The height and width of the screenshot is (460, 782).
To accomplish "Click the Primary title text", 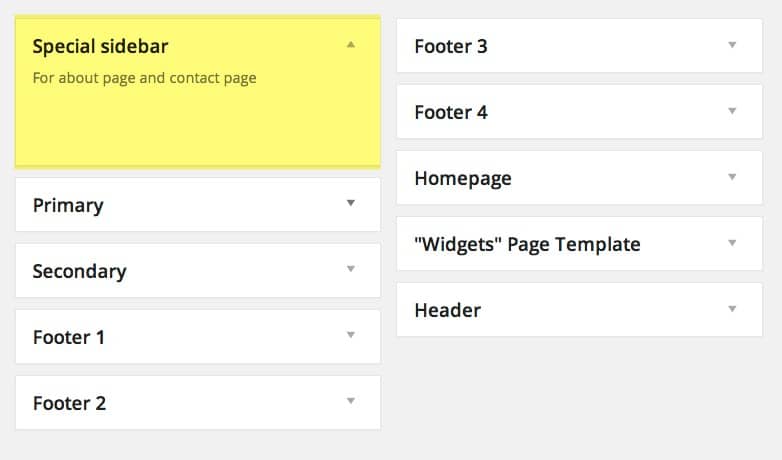I will click(68, 205).
